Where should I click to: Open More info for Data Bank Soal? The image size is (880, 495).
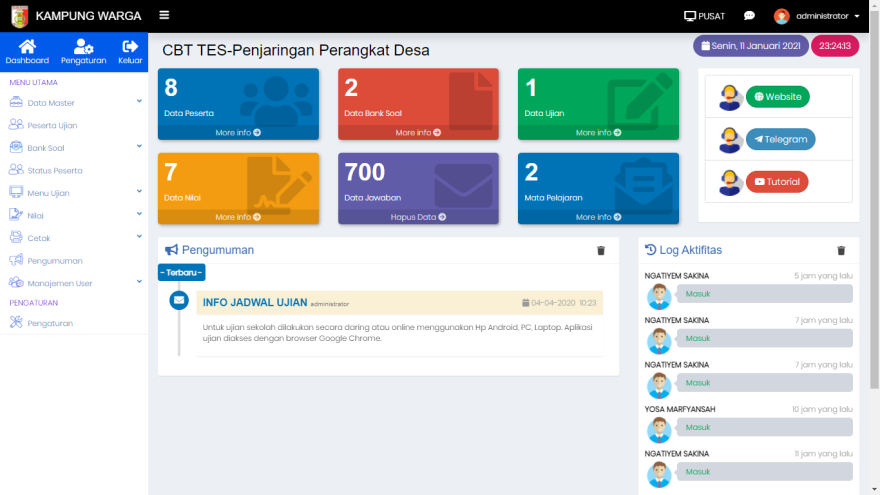(x=418, y=132)
